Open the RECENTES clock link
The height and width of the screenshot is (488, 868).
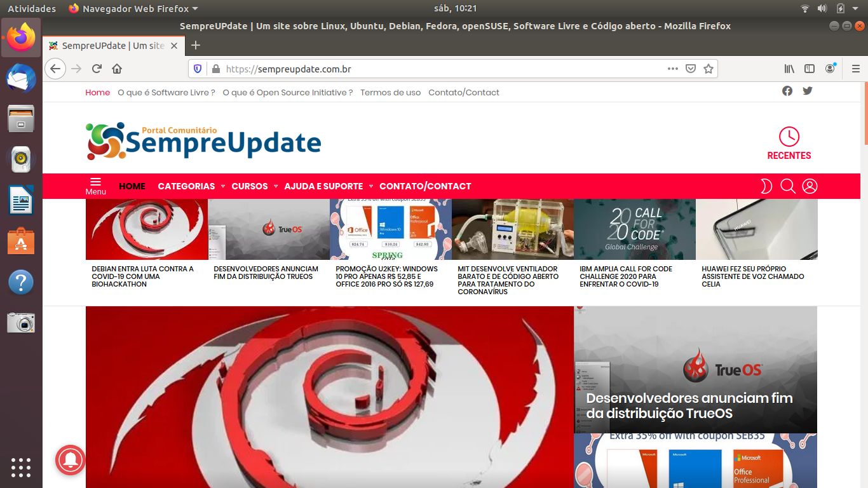(x=789, y=144)
